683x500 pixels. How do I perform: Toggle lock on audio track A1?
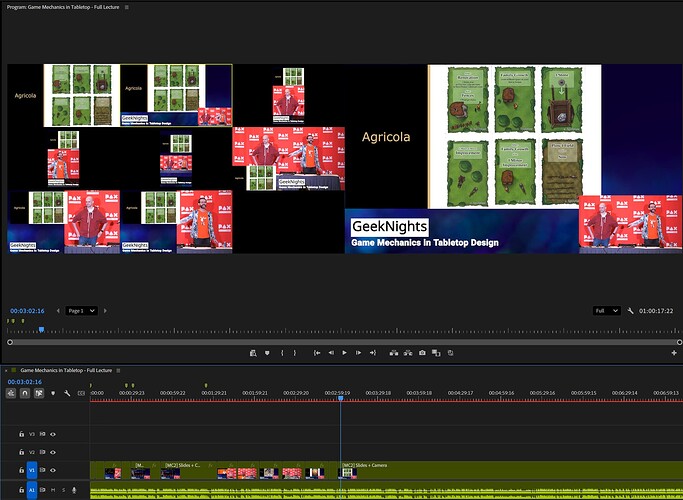click(21, 490)
